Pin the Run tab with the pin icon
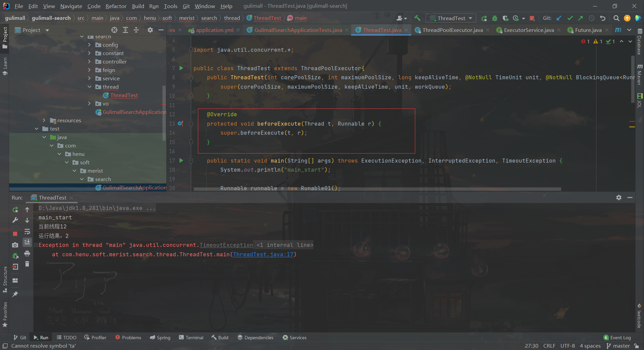Image resolution: width=644 pixels, height=350 pixels. 15,294
